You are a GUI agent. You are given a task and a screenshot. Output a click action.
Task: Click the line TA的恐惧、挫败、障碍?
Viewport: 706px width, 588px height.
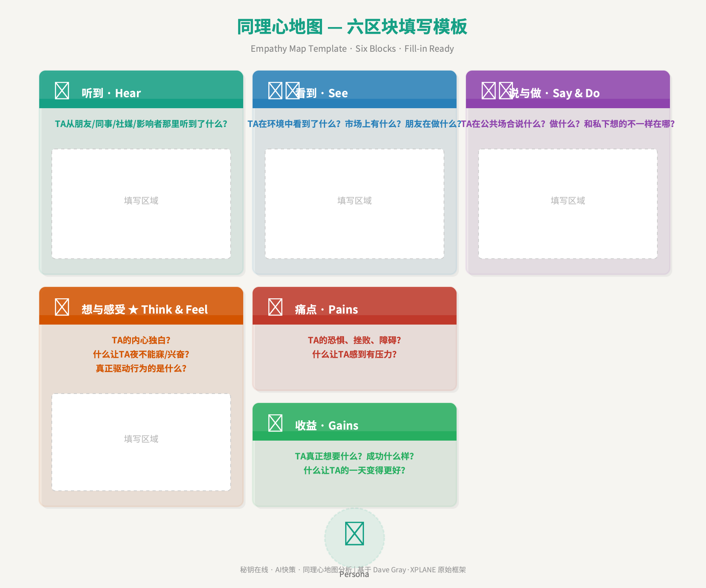tap(355, 340)
